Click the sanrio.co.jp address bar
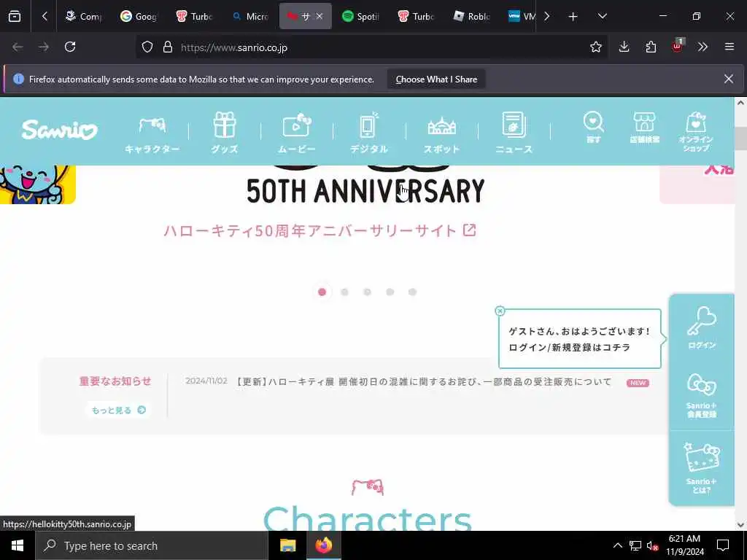This screenshot has width=747, height=560. [x=371, y=47]
